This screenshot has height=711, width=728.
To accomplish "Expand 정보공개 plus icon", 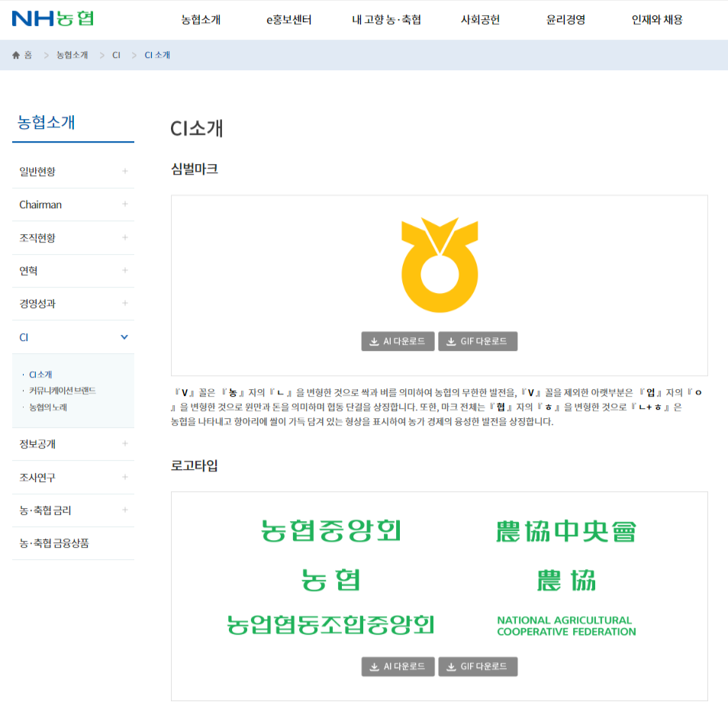I will coord(125,444).
